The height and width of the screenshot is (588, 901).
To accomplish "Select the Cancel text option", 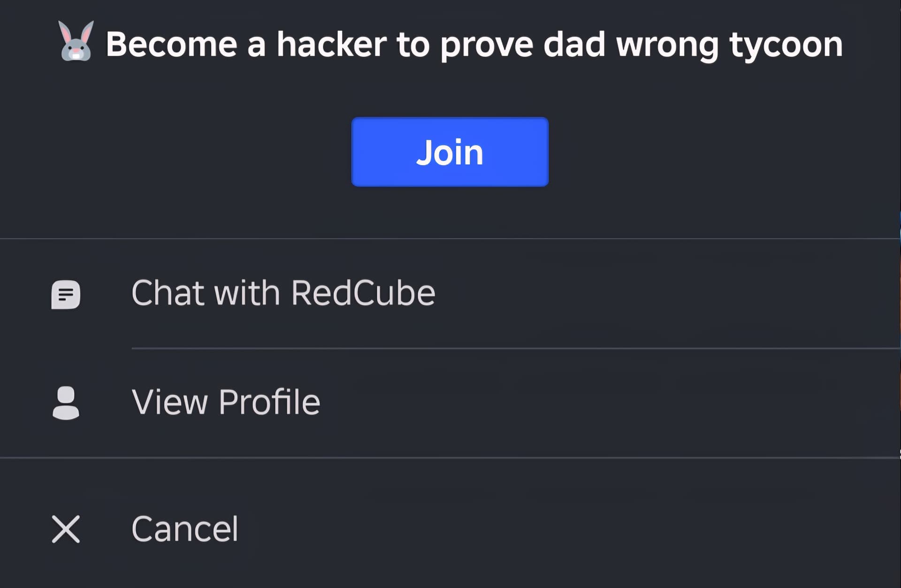I will pos(185,529).
